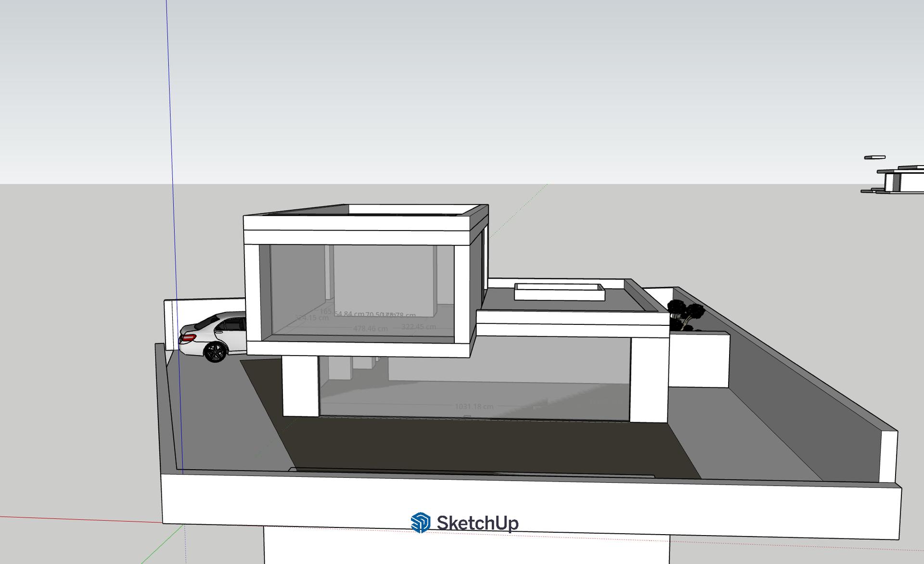Click the white planter box beside tree
The image size is (924, 564).
coord(699,360)
